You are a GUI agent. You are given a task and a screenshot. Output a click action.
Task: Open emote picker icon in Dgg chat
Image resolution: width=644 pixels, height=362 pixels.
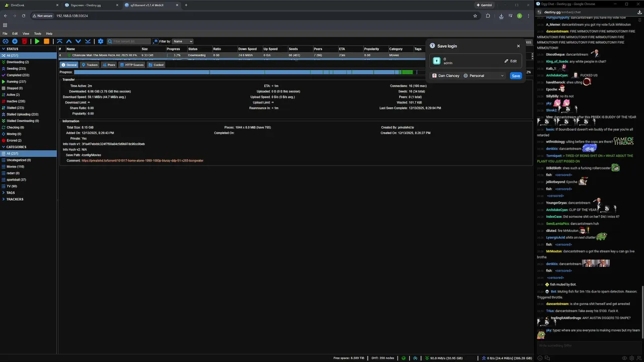tap(540, 358)
